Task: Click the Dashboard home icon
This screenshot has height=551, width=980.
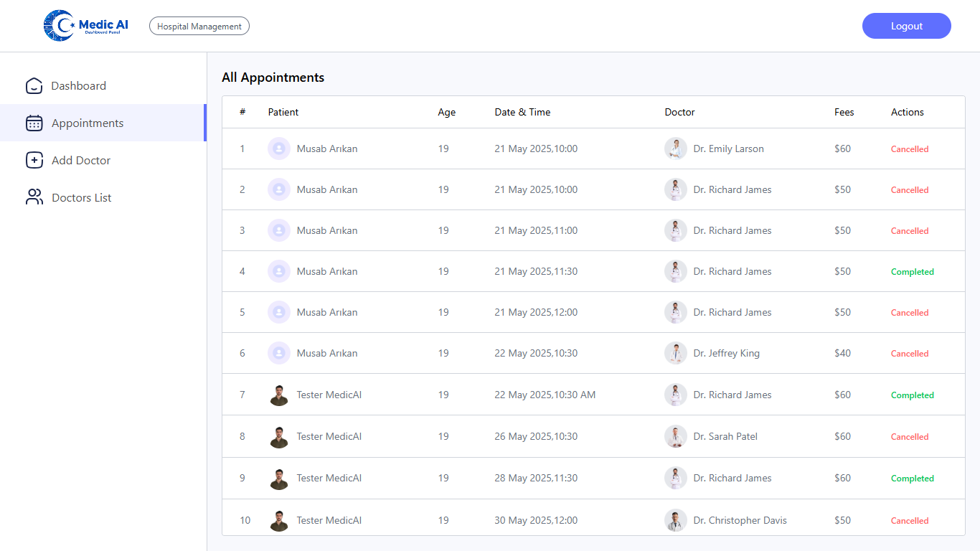Action: point(34,86)
